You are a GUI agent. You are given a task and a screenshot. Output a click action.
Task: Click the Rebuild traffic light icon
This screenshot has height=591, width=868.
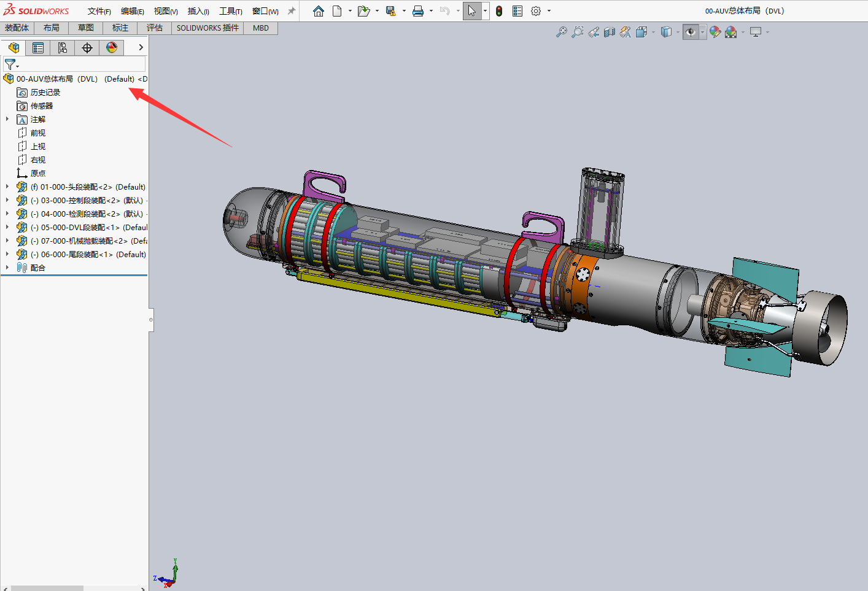click(499, 11)
